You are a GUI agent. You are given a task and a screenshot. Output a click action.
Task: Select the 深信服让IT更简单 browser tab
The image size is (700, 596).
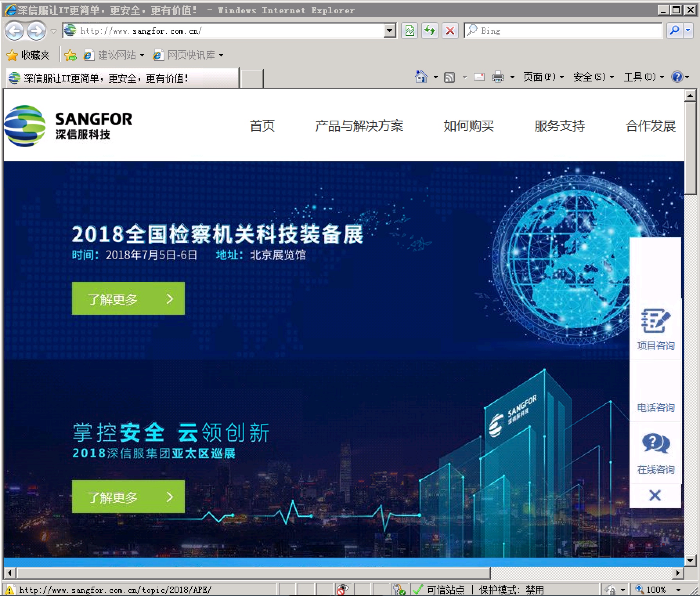pyautogui.click(x=122, y=78)
